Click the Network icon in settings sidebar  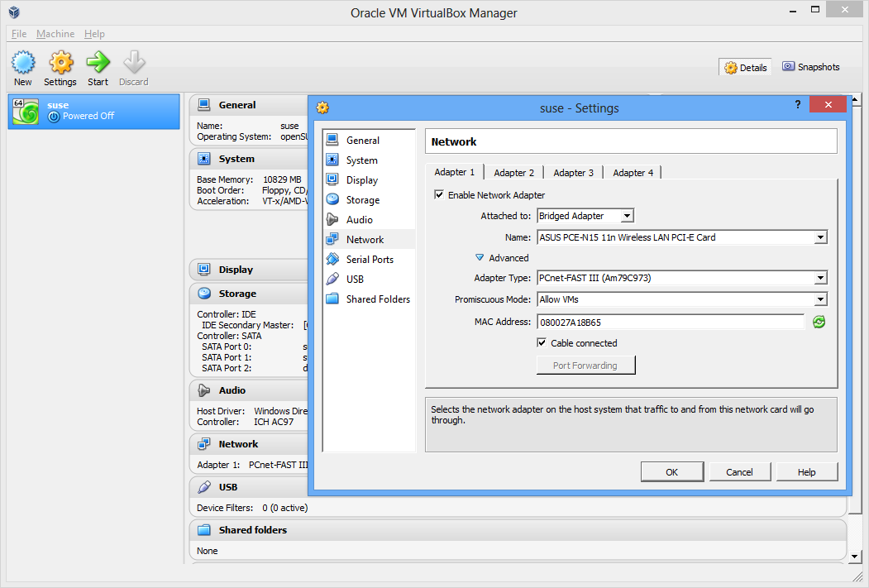pos(332,239)
